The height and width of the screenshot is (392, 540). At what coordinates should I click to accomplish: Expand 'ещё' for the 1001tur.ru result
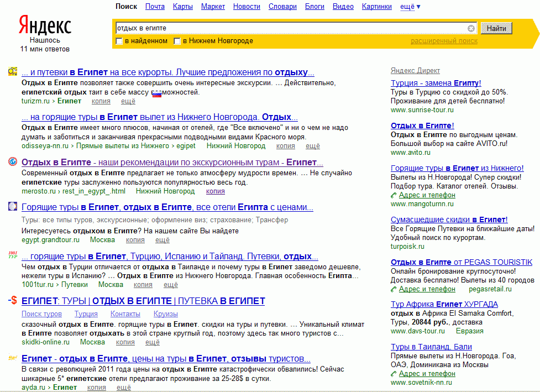[170, 285]
